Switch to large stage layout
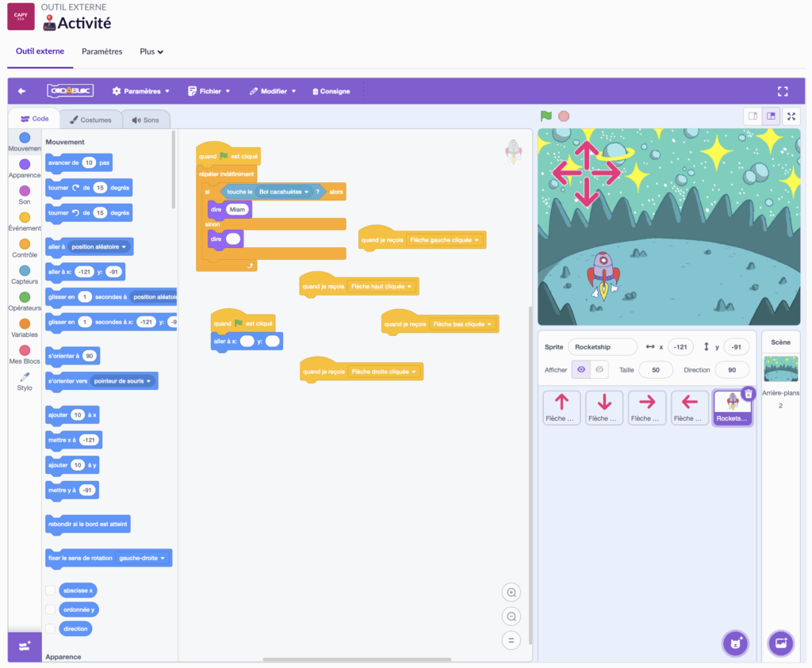The width and height of the screenshot is (812, 668). coord(771,116)
